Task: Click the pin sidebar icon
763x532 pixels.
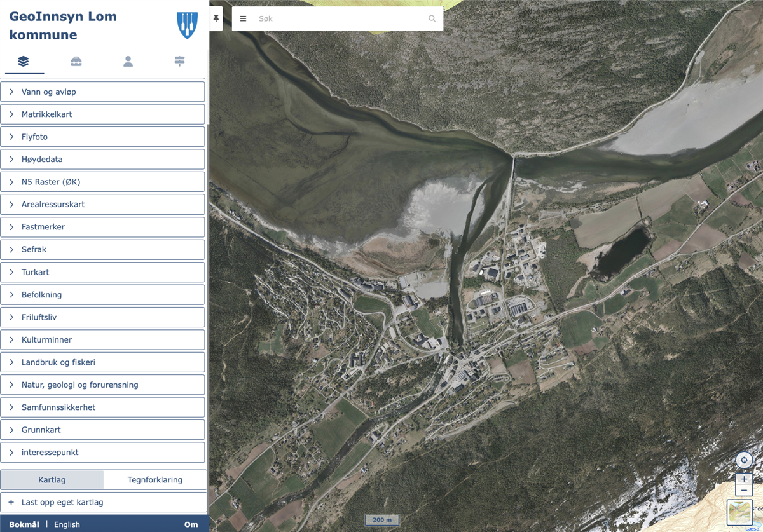Action: (216, 18)
